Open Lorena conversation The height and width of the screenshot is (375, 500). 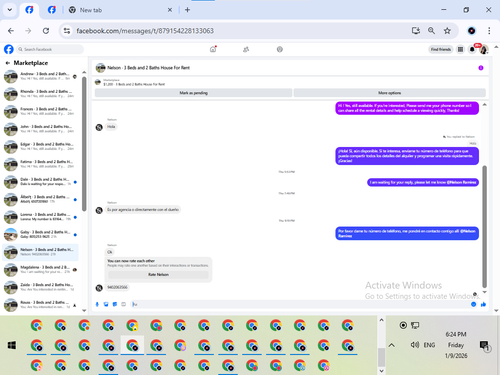40,217
